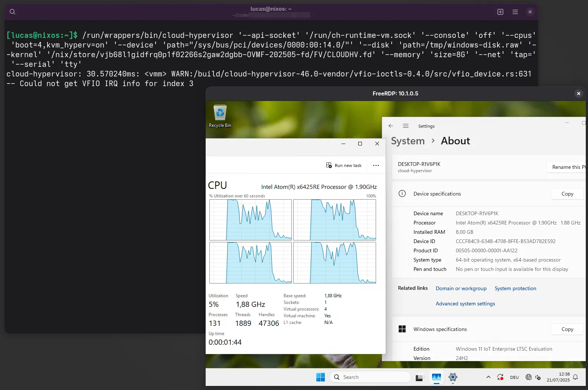Screen dimensions: 588x390
Task: Switch to Task Manager taskbar icon
Action: pyautogui.click(x=437, y=377)
